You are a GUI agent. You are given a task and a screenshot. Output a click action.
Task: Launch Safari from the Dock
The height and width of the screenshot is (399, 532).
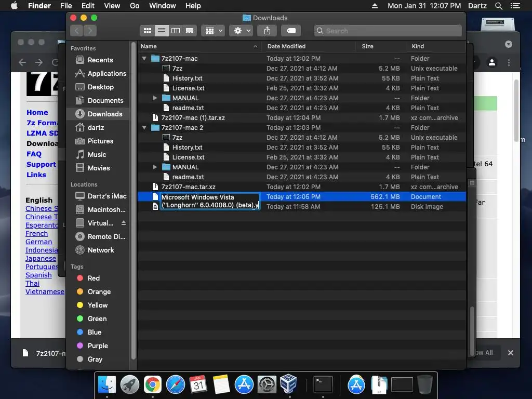[x=176, y=385]
